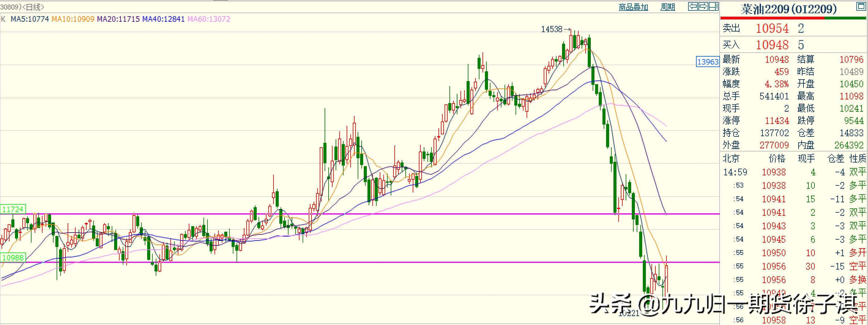Click the 北京 time column header
The height and width of the screenshot is (325, 868).
tap(731, 159)
